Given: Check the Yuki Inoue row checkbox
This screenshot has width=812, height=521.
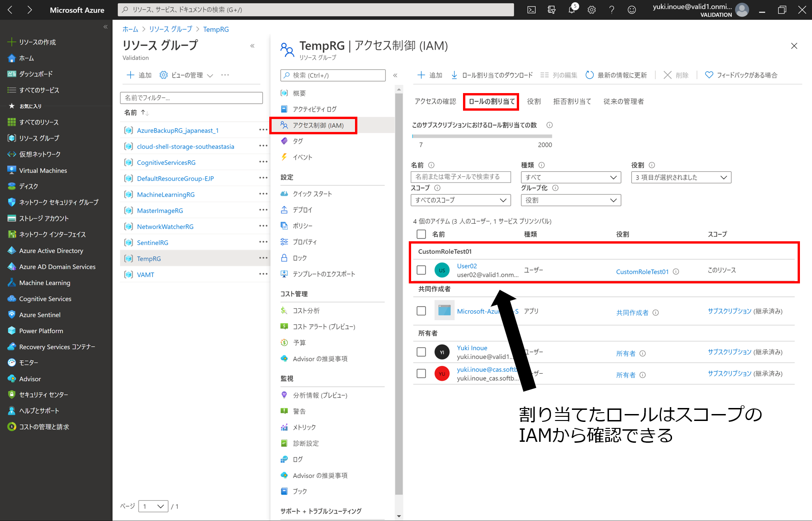Looking at the screenshot, I should point(421,352).
